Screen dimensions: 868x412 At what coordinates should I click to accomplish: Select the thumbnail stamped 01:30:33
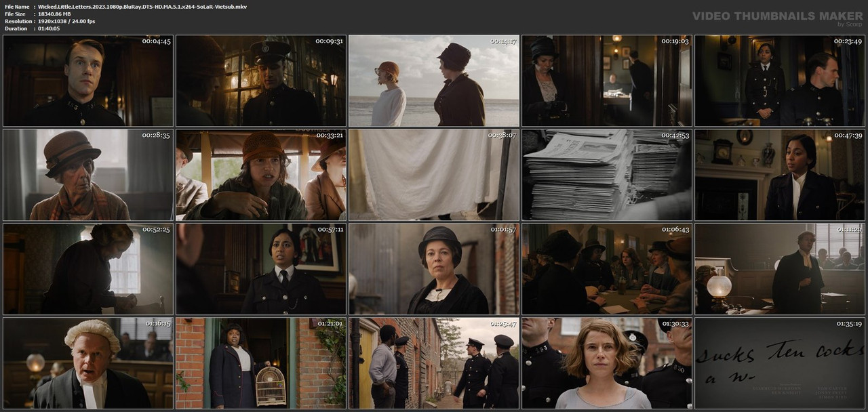(x=607, y=363)
